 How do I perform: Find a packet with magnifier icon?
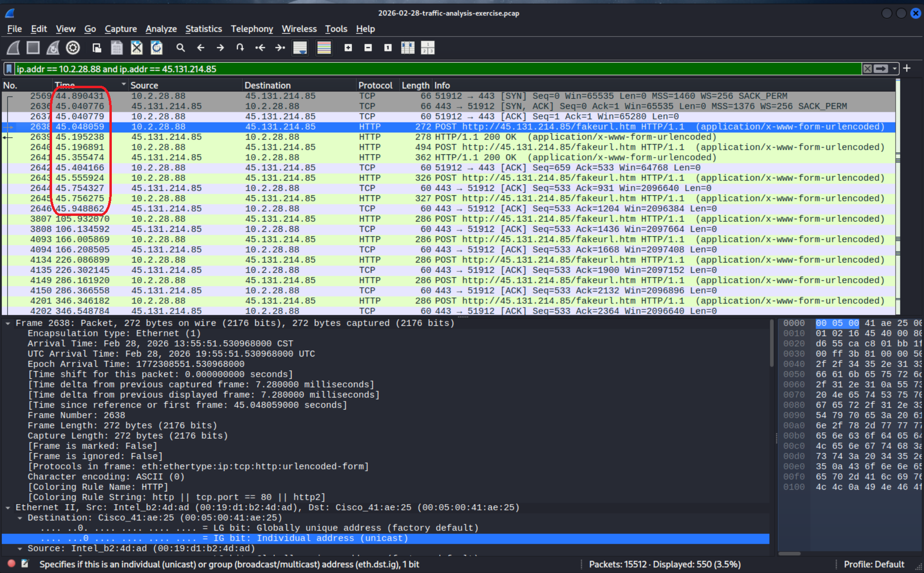181,48
